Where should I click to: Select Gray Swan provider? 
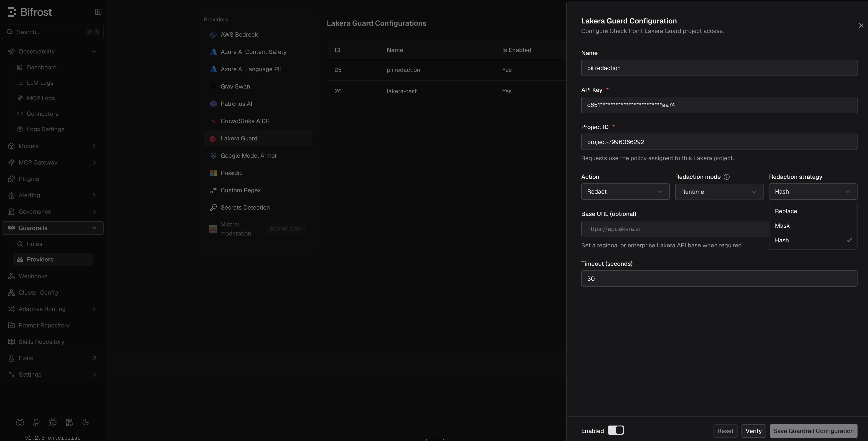[x=258, y=86]
